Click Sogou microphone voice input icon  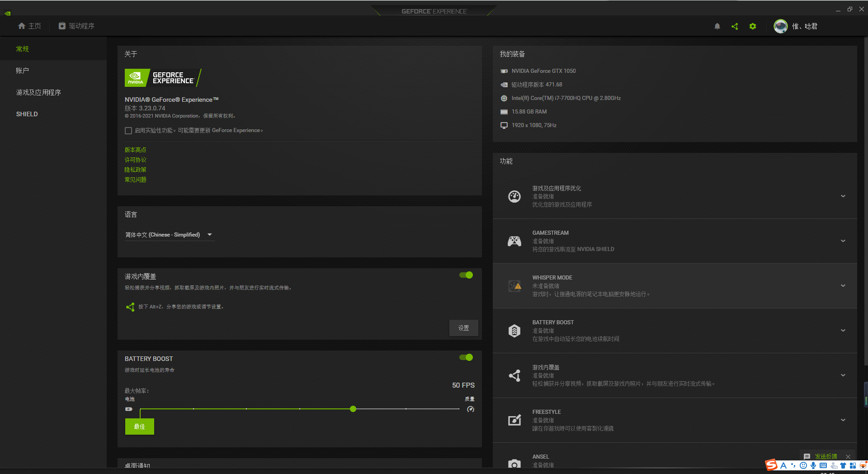[x=813, y=465]
